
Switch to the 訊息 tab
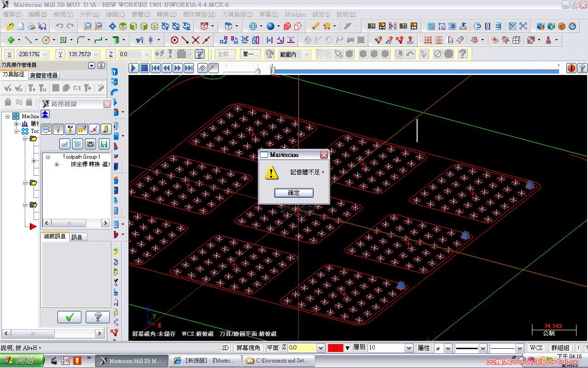pos(77,237)
